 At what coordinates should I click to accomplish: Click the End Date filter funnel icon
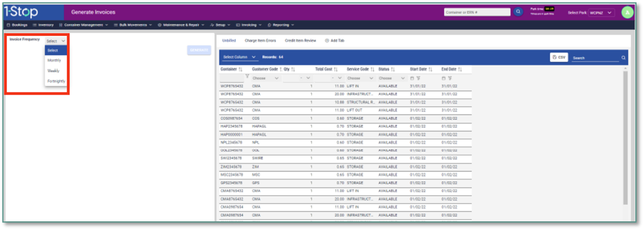point(450,78)
